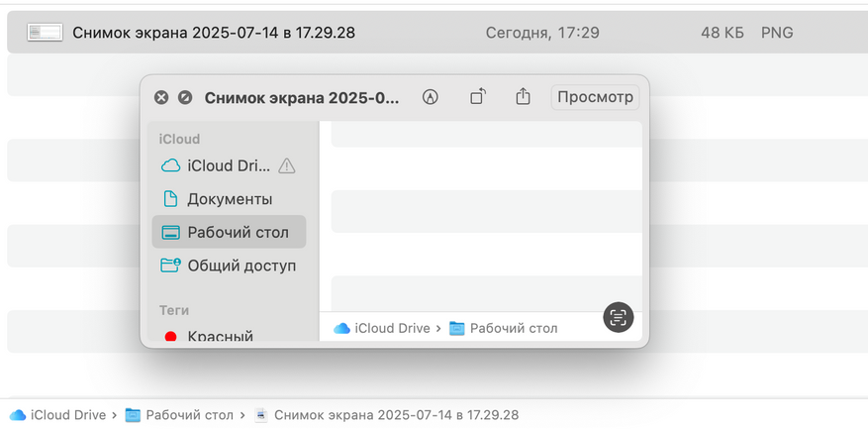
Task: Click the screenshot file in bottom path bar
Action: coord(386,414)
